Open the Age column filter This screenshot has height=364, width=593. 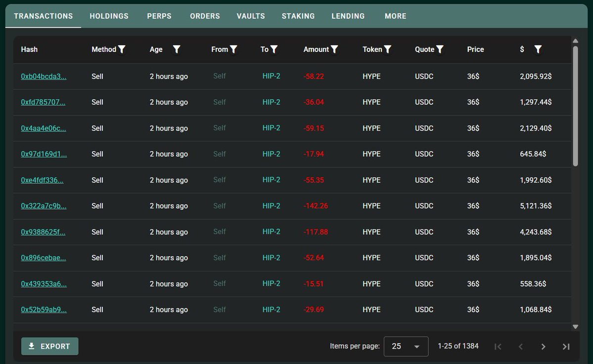coord(177,49)
